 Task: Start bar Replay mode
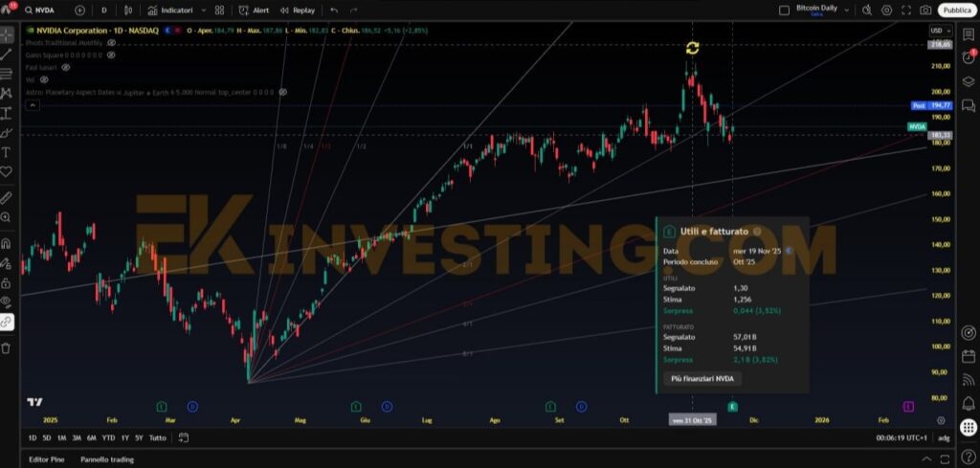point(298,10)
